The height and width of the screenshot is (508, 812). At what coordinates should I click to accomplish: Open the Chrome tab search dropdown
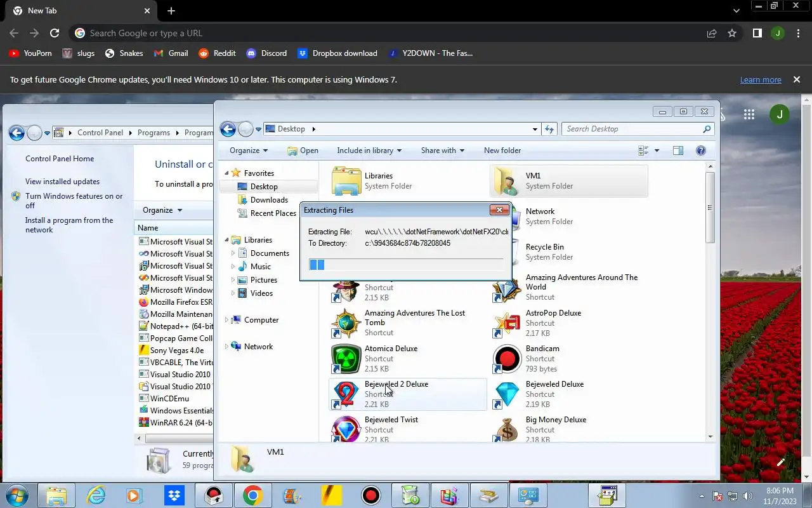(736, 11)
